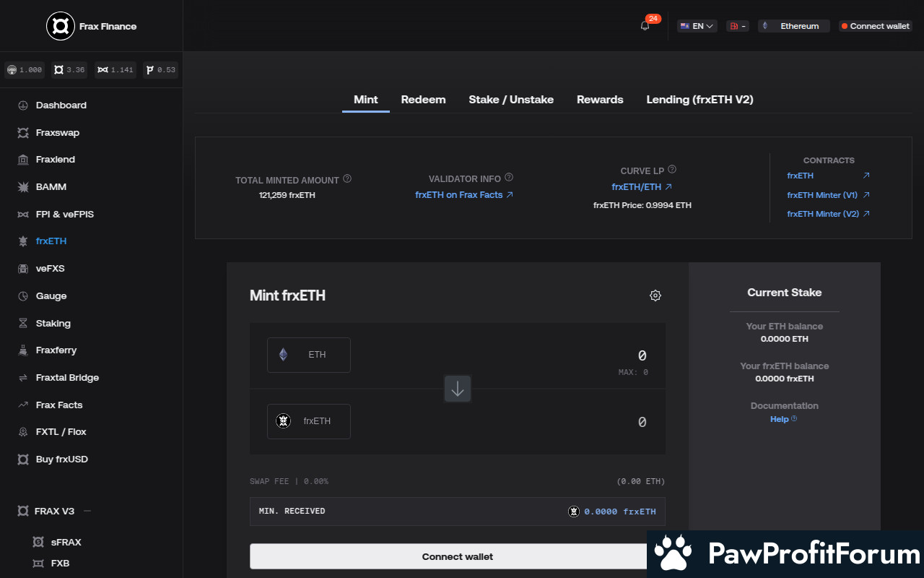Click the Fraxswap sidebar icon
924x578 pixels.
tap(23, 133)
